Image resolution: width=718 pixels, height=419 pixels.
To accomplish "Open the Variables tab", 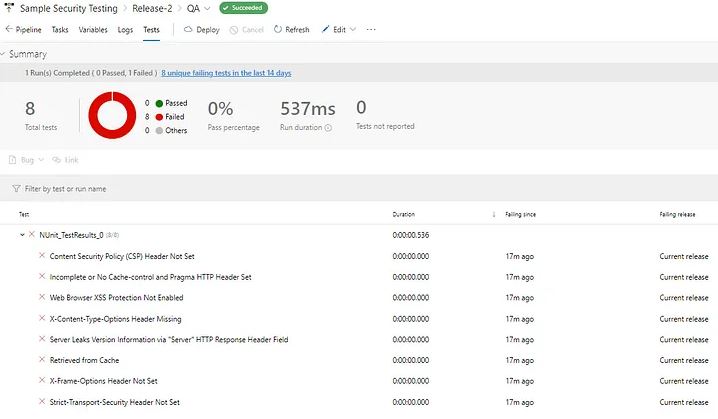I will [93, 30].
